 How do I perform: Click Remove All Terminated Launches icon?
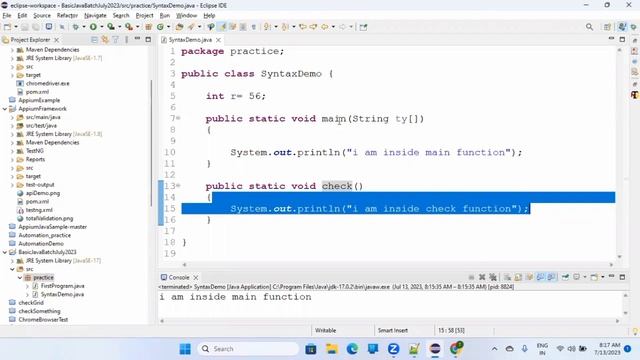point(493,277)
